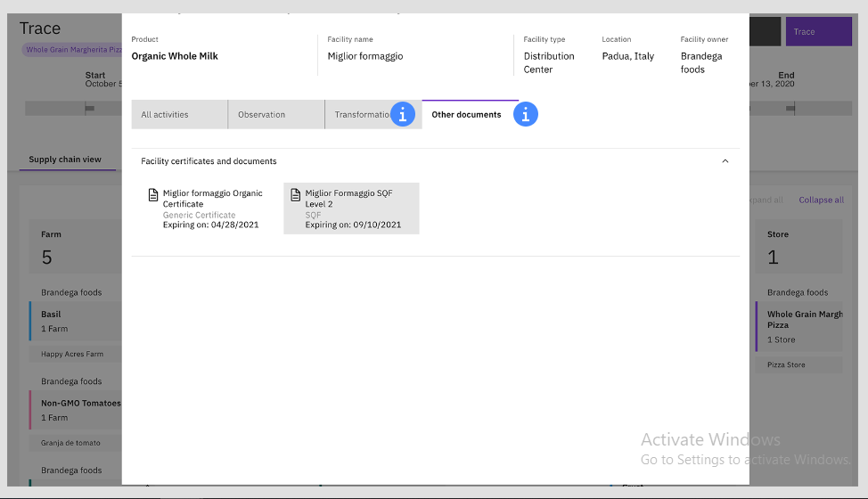Open Miglior formaggio Organic Certificate document
The image size is (868, 499).
click(x=209, y=209)
